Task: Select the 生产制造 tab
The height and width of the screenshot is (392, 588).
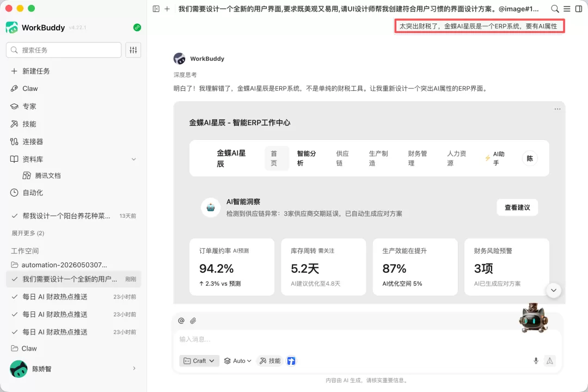Action: pyautogui.click(x=378, y=158)
